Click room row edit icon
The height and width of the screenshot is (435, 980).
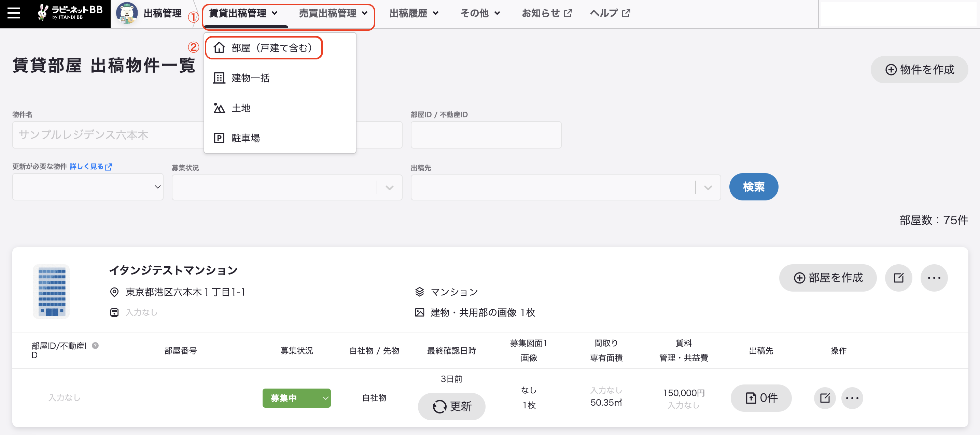[x=825, y=398]
